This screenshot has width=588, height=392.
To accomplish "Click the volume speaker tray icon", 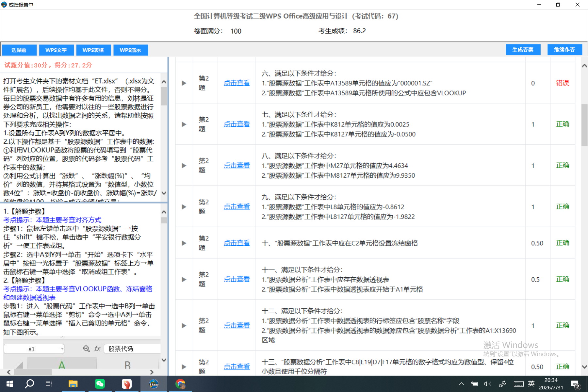I will 487,384.
